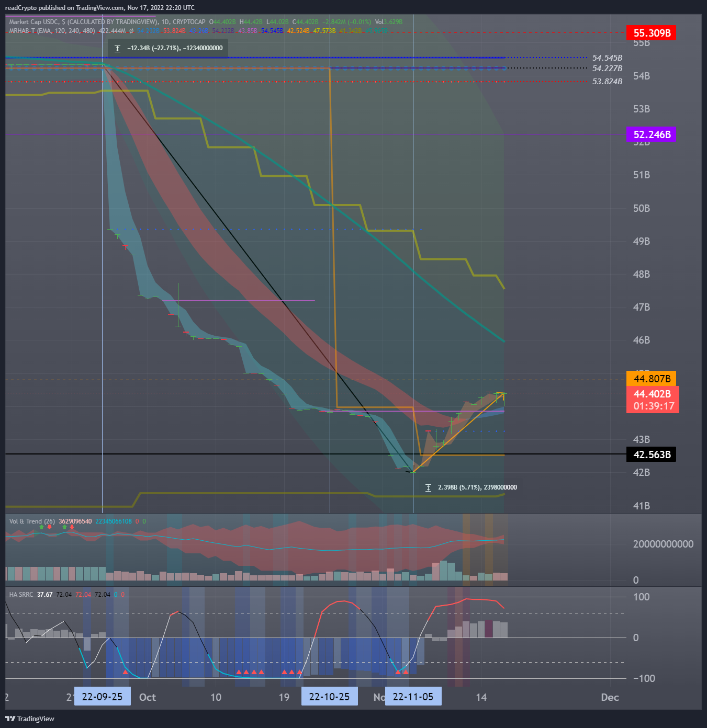Click the 44.402B current price countdown label
The image size is (707, 728).
coord(653,400)
